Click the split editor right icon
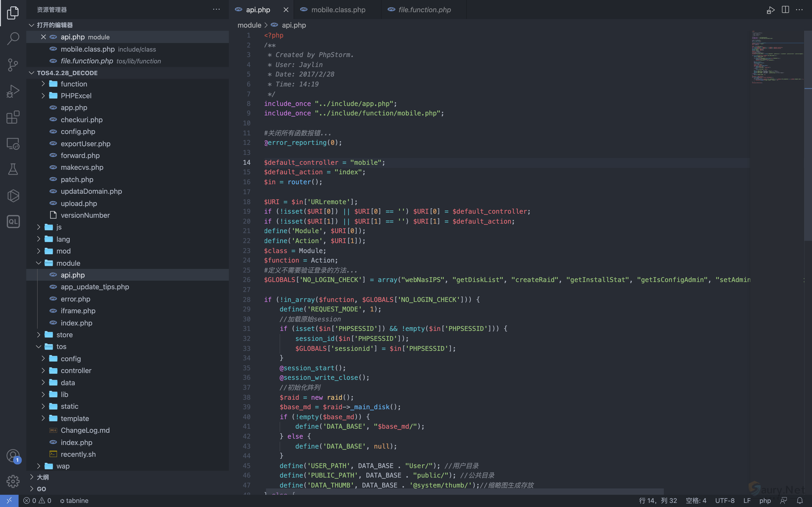Viewport: 812px width, 507px height. coord(785,10)
